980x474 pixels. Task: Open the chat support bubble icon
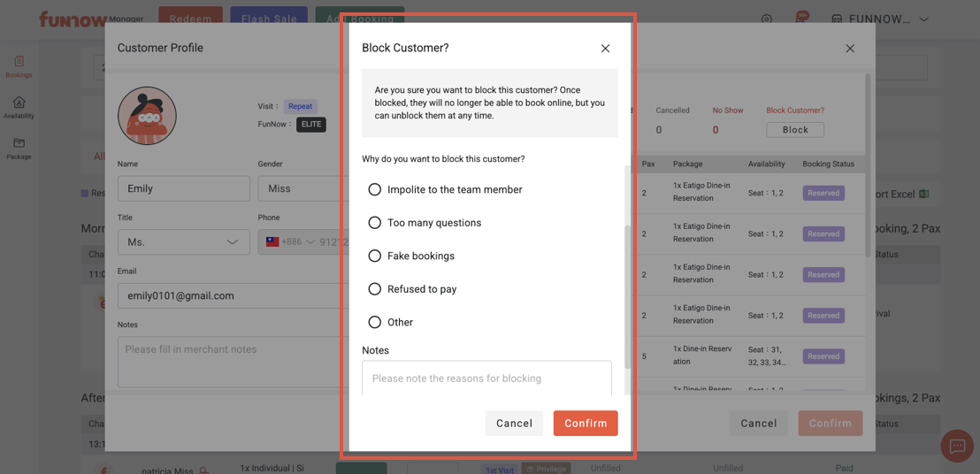(x=957, y=447)
